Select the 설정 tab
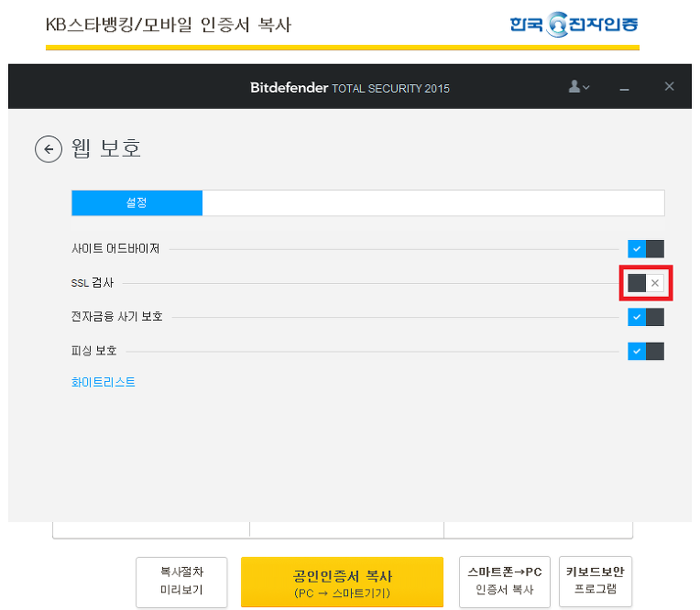 pyautogui.click(x=137, y=203)
